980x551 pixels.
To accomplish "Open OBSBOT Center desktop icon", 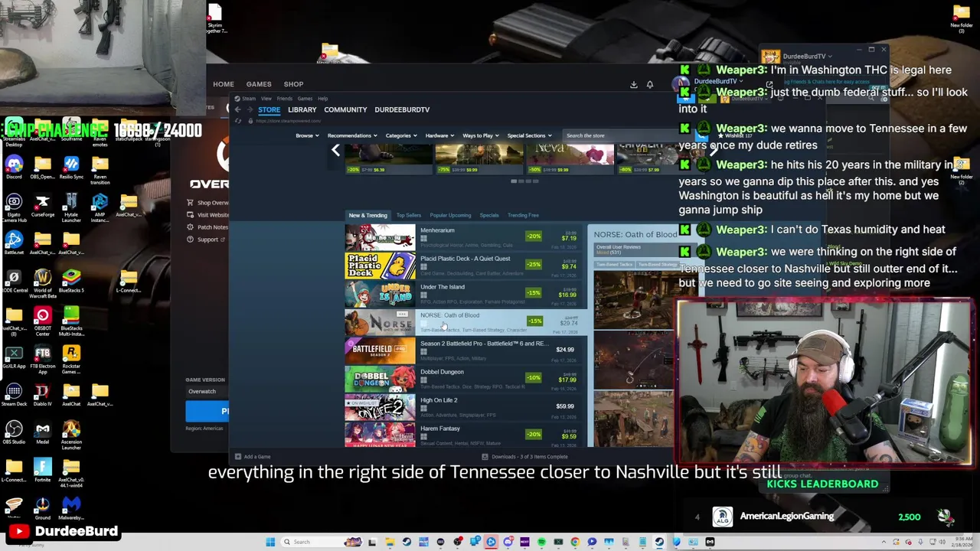I will [43, 321].
